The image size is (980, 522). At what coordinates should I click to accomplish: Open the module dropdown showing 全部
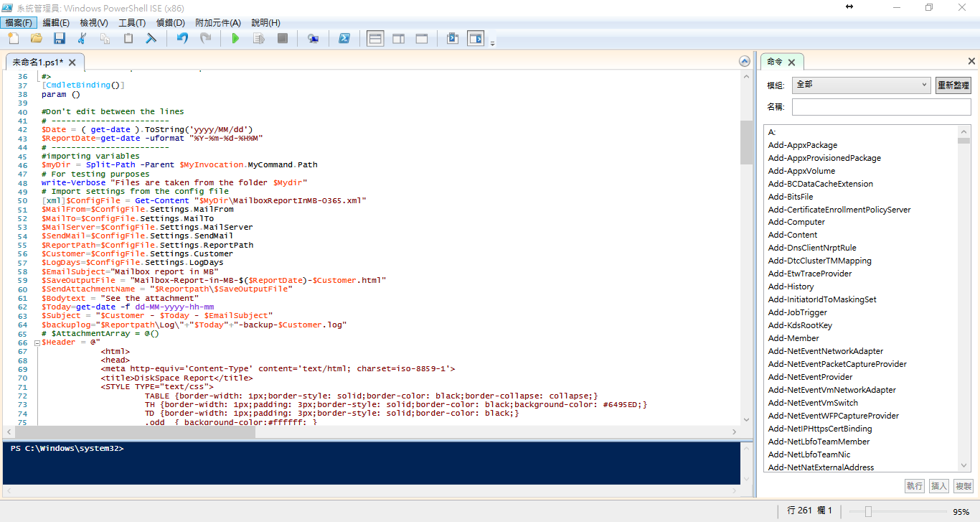tap(862, 85)
